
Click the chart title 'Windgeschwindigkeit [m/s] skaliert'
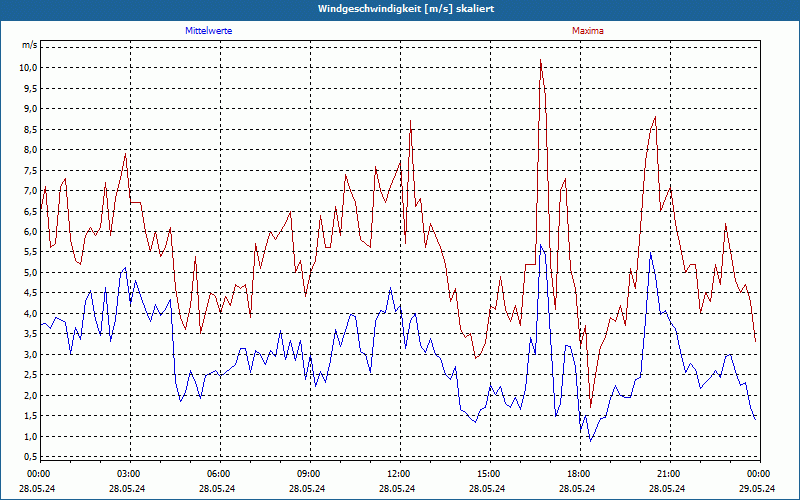tap(406, 9)
